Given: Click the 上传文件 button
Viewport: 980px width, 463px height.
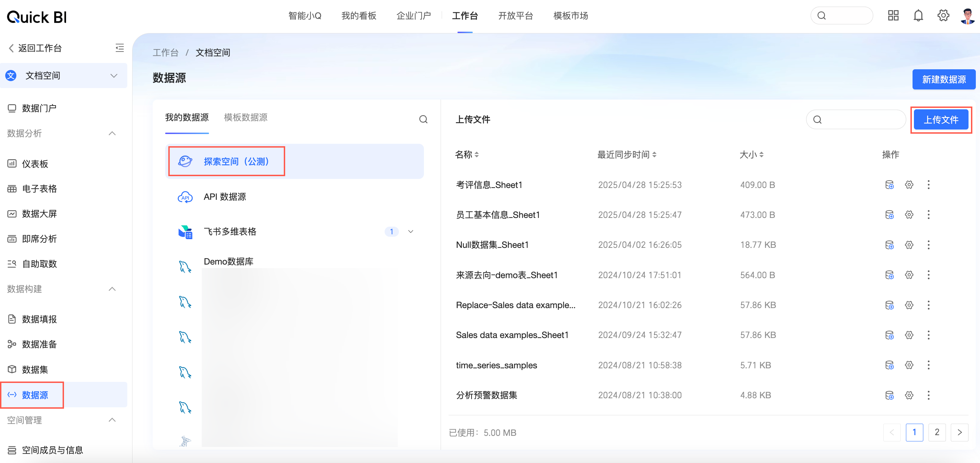Looking at the screenshot, I should [x=941, y=119].
